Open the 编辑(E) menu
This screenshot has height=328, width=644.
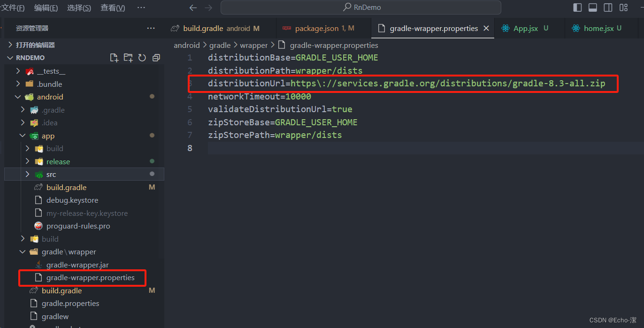pyautogui.click(x=46, y=8)
